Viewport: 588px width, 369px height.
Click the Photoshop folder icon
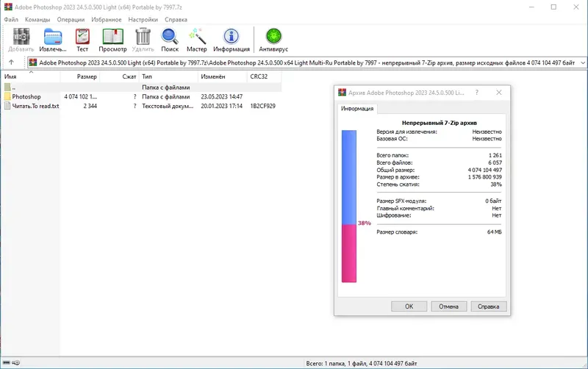(7, 96)
